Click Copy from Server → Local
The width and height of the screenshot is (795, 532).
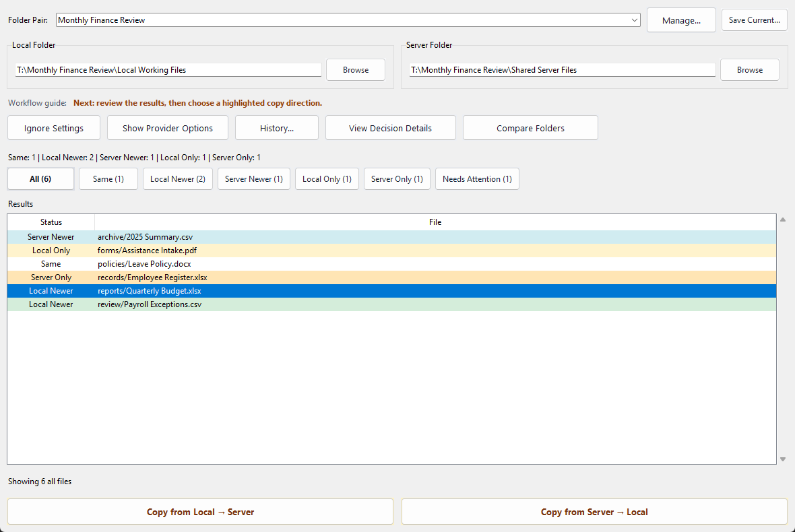[x=594, y=512]
